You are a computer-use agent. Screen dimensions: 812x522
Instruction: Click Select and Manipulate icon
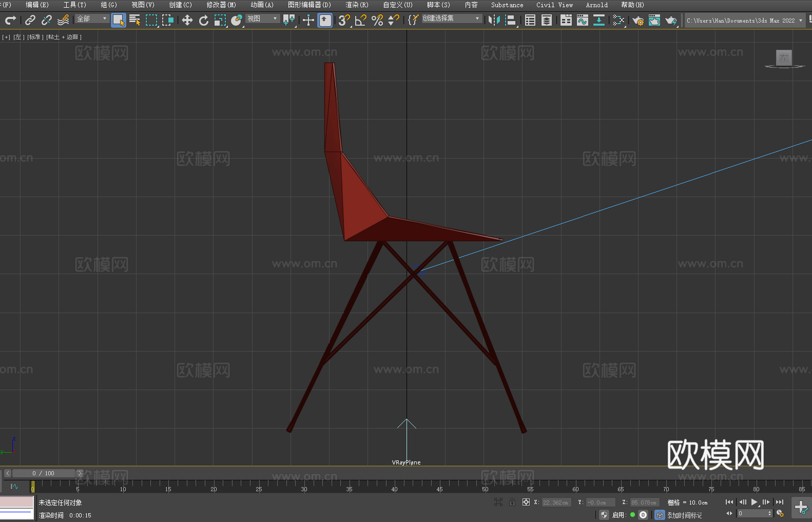pyautogui.click(x=308, y=20)
